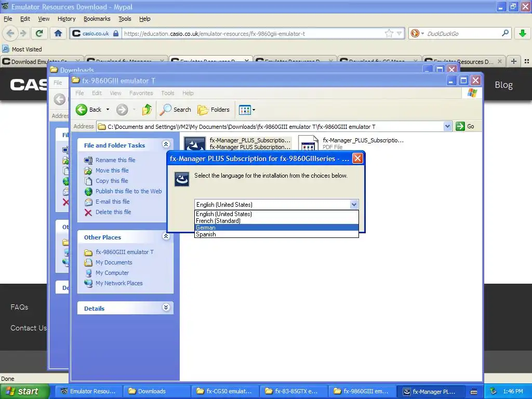Click the browser back arrow
Image resolution: width=532 pixels, height=399 pixels.
(x=10, y=33)
